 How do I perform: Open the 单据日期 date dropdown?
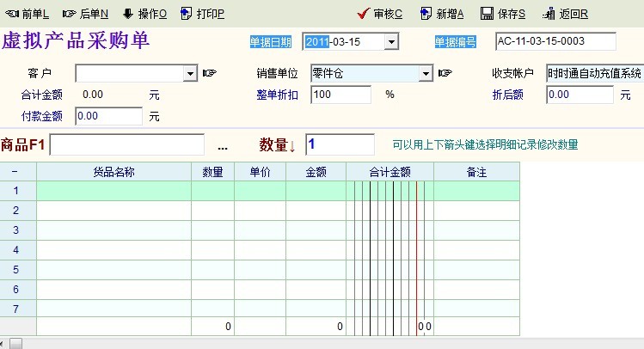click(391, 41)
